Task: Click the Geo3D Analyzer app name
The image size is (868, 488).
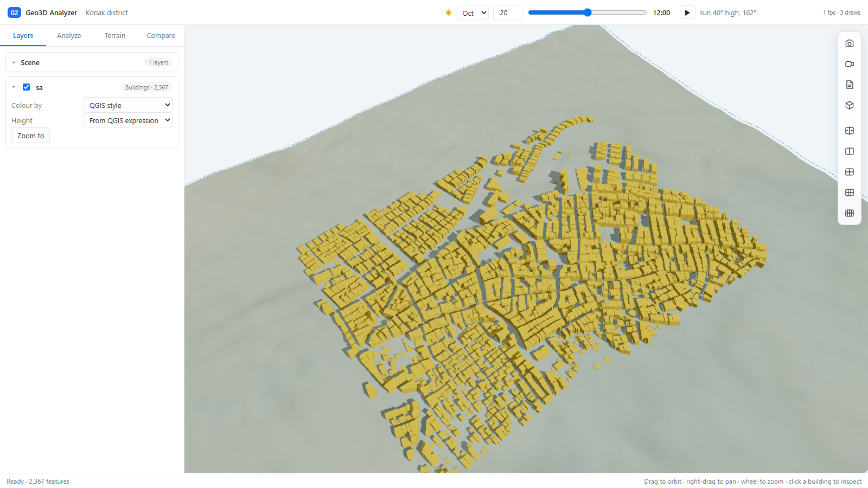Action: (52, 12)
